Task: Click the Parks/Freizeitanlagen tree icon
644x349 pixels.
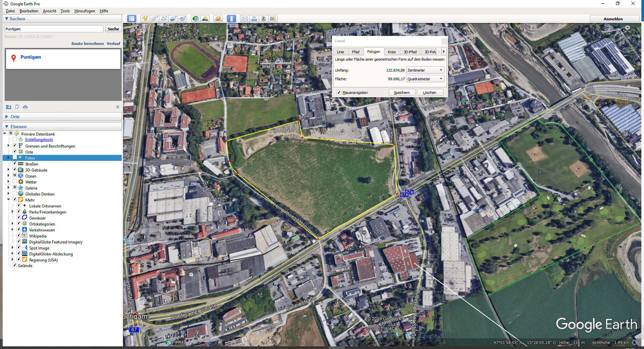Action: point(25,212)
